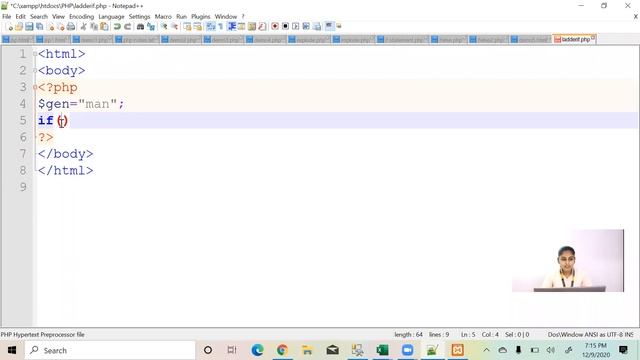Screen dimensions: 640x360
Task: Open the Search menu
Action: tap(39, 17)
